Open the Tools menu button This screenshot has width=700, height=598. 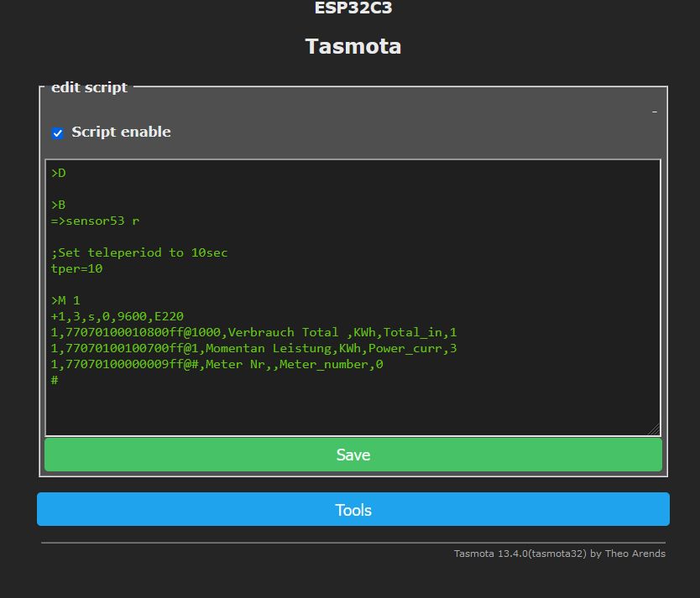pyautogui.click(x=353, y=510)
